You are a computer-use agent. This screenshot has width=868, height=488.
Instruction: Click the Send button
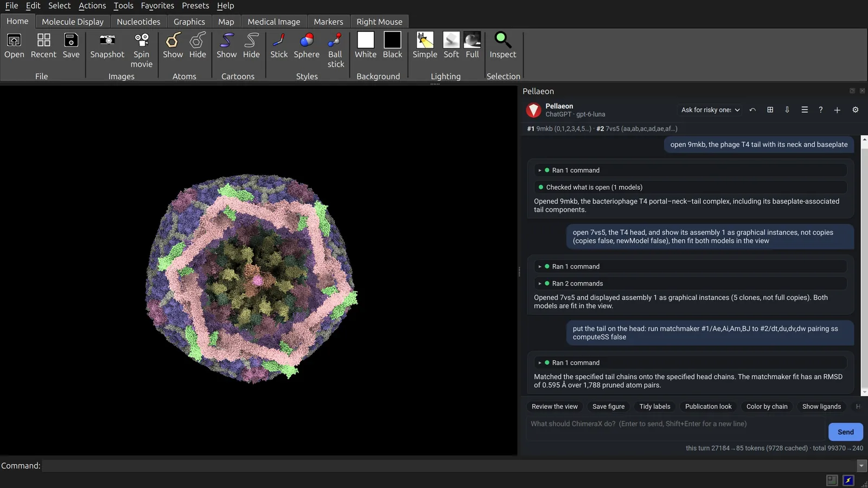tap(845, 432)
